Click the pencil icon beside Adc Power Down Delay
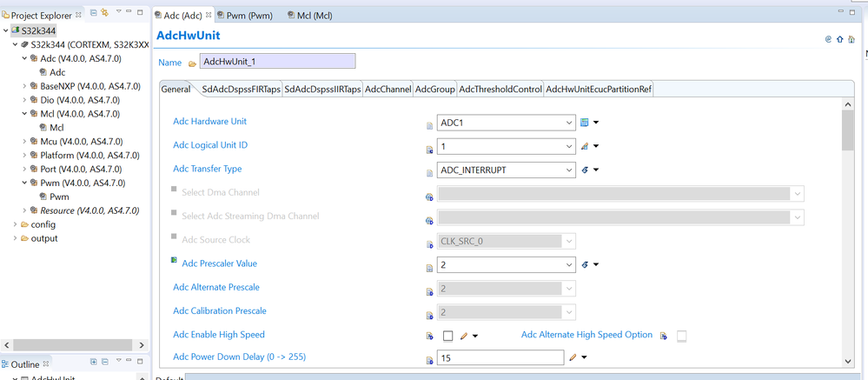Image resolution: width=868 pixels, height=380 pixels. 573,357
